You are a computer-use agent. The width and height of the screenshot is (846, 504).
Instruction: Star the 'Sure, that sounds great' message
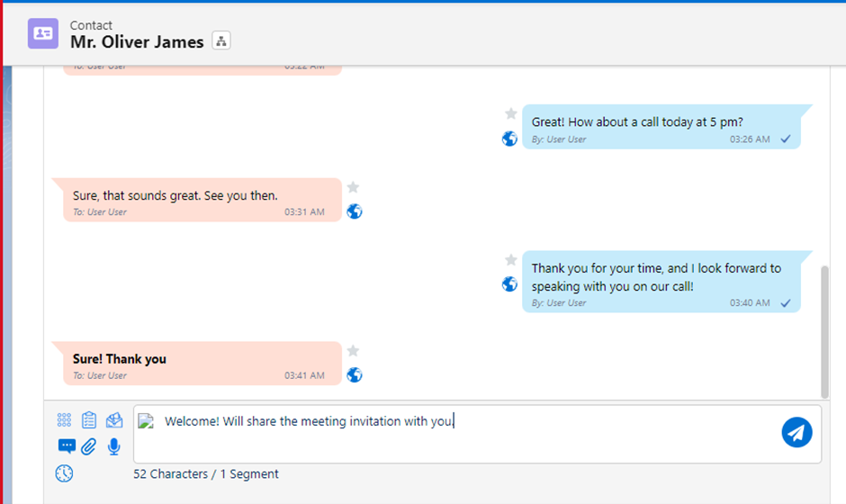pyautogui.click(x=354, y=187)
